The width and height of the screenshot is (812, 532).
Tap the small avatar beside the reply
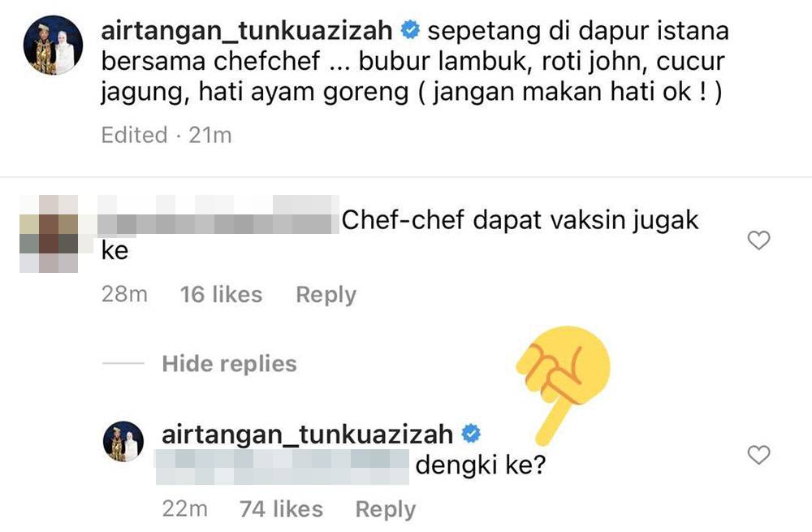(123, 441)
